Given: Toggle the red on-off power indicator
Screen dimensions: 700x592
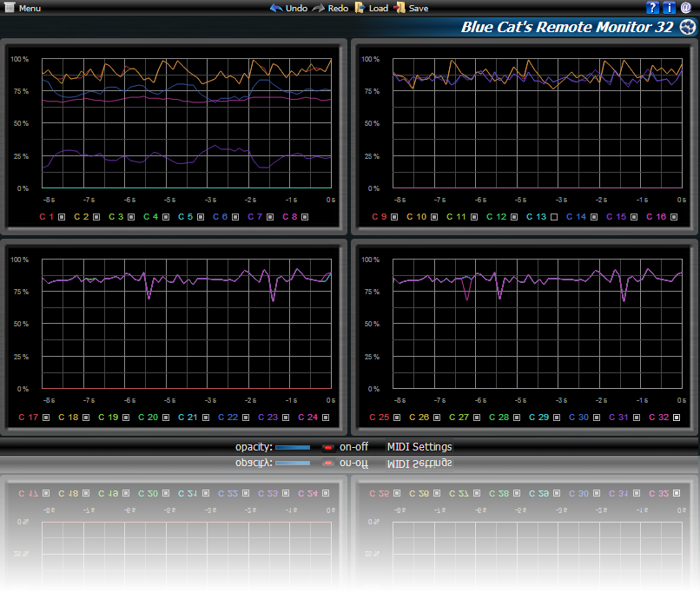Looking at the screenshot, I should 328,447.
